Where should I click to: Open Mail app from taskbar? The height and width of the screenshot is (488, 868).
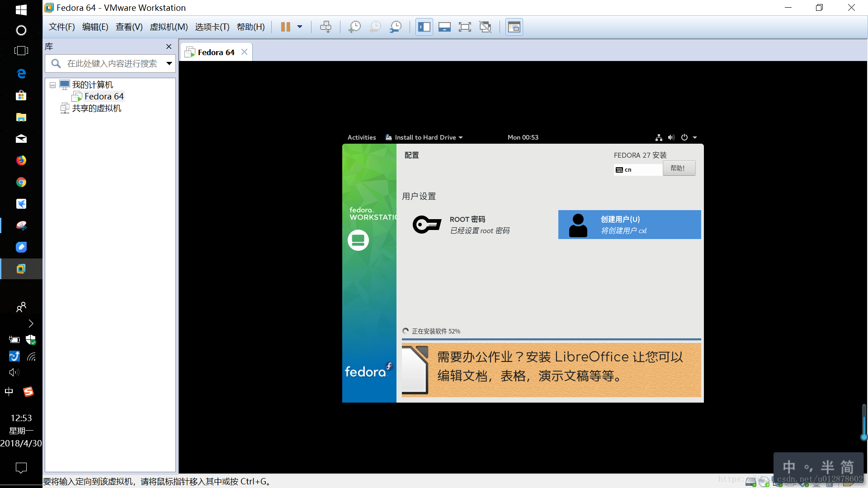tap(21, 139)
